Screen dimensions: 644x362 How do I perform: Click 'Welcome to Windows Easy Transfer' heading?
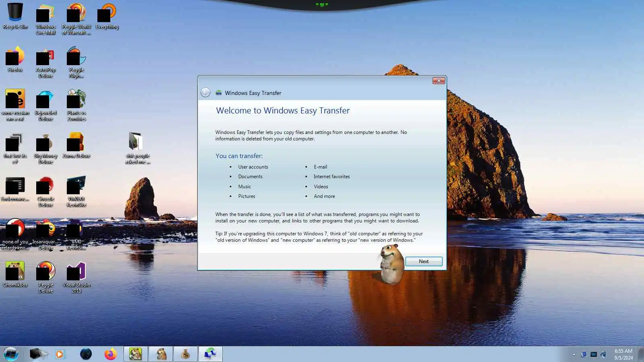(x=283, y=111)
